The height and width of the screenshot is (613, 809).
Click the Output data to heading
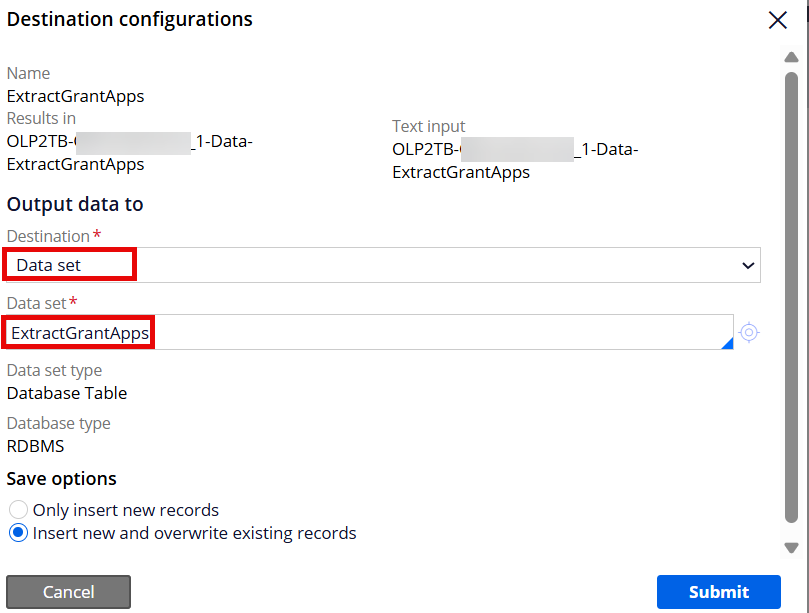coord(75,204)
